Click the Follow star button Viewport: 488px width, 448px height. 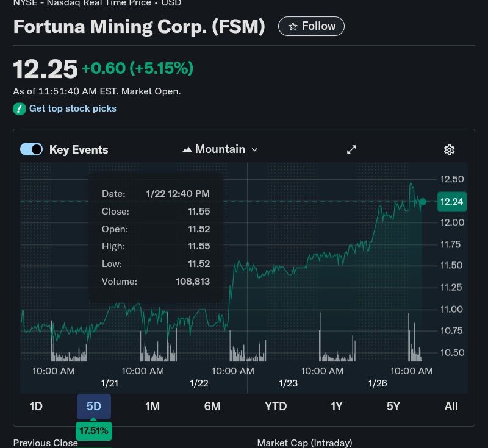point(311,26)
